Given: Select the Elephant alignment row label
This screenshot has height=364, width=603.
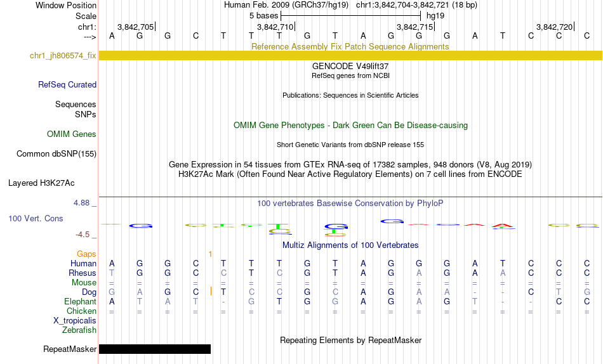Looking at the screenshot, I should [81, 301].
